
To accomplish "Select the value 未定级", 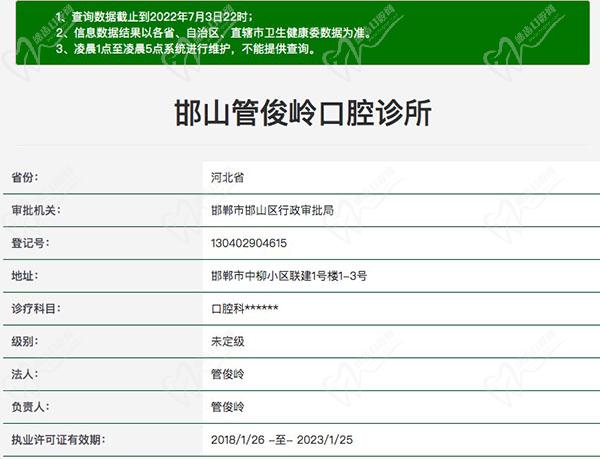I will coord(227,341).
